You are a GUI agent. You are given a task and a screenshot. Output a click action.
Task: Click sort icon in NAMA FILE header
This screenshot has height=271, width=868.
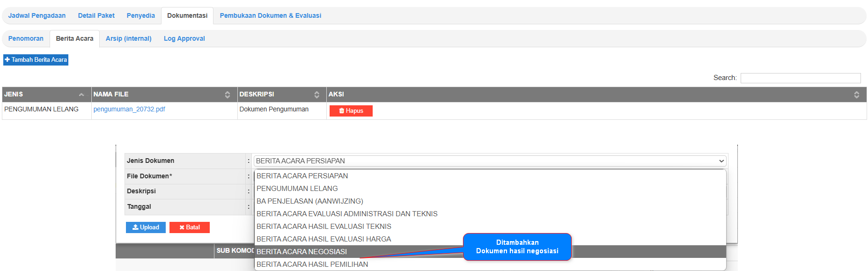227,95
